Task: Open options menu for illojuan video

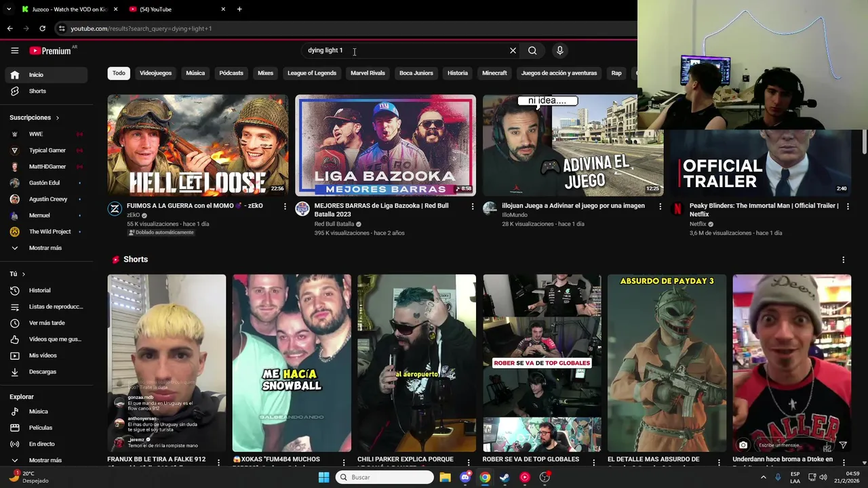Action: pos(660,206)
